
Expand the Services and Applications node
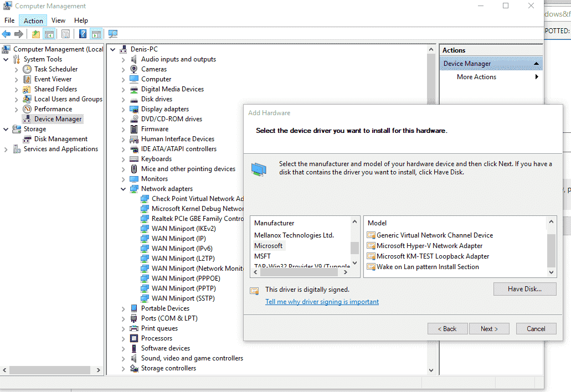6,149
